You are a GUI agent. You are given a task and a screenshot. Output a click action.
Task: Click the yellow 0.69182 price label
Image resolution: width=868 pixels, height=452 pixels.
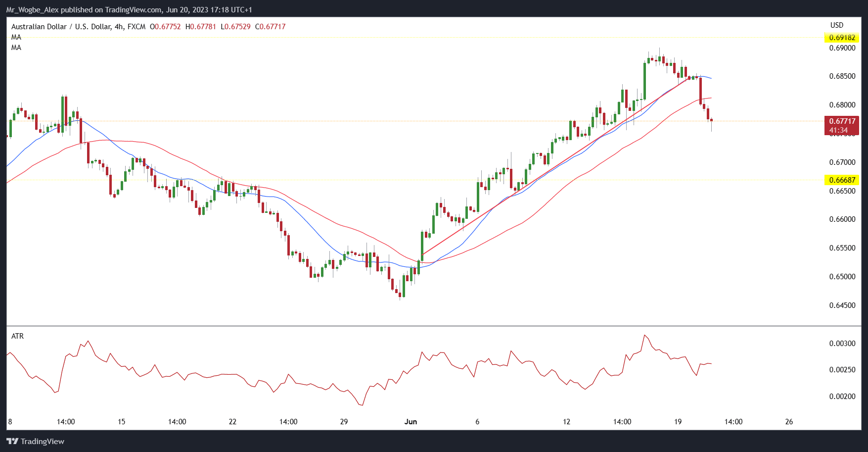click(x=842, y=38)
